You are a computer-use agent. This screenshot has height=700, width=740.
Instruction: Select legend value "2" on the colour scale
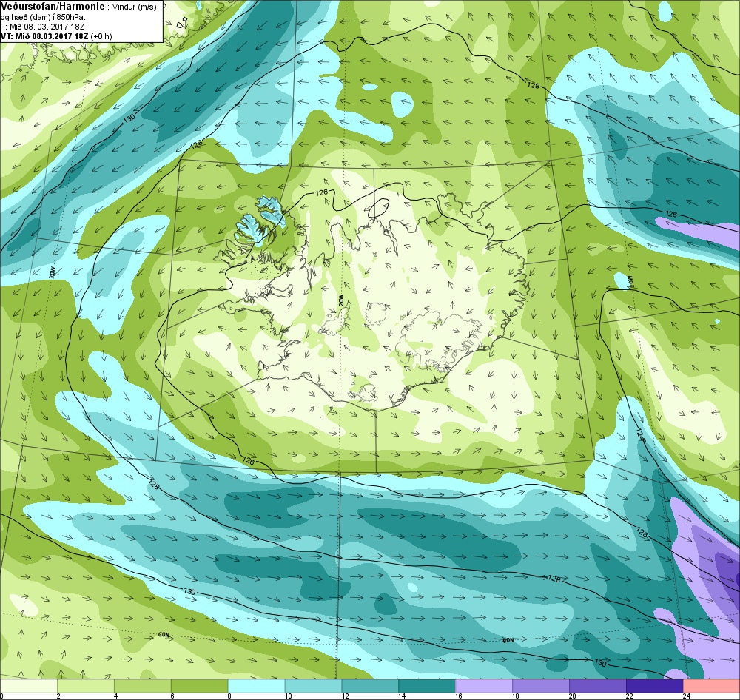58,696
